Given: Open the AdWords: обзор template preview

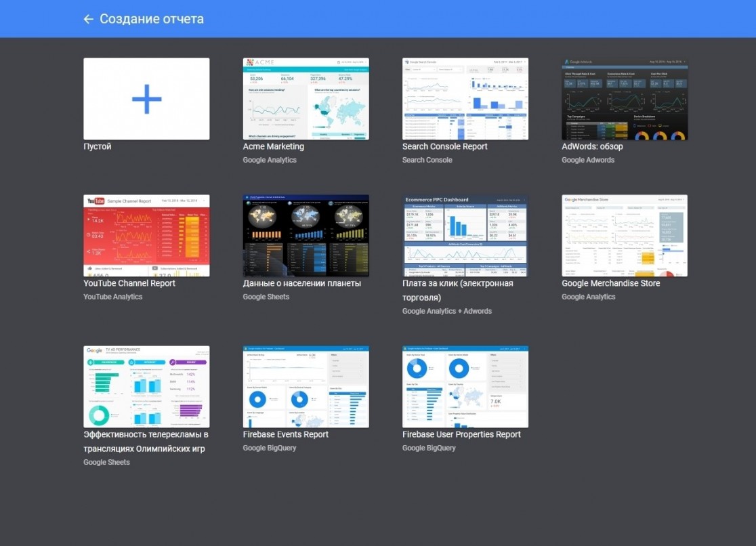Looking at the screenshot, I should pos(625,99).
